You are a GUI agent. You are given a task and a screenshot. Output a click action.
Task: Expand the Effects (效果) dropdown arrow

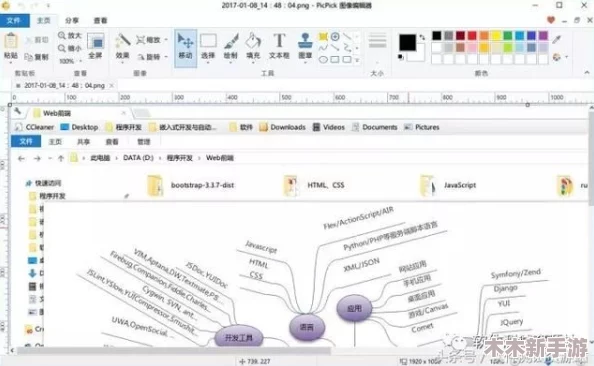tap(122, 62)
